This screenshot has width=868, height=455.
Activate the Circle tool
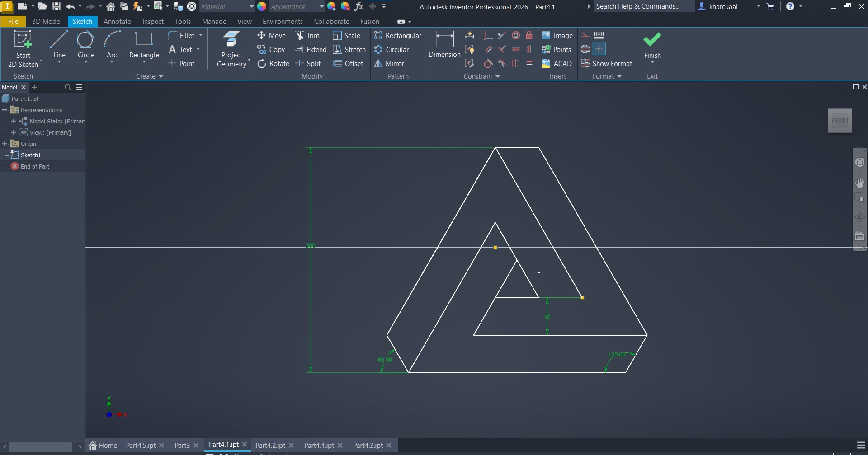(85, 45)
